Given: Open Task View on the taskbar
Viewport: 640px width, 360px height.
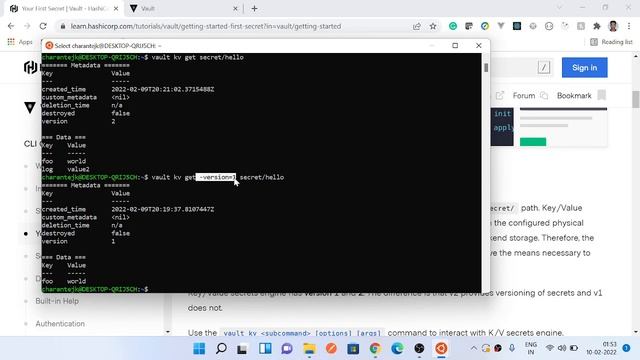Looking at the screenshot, I should pos(242,349).
